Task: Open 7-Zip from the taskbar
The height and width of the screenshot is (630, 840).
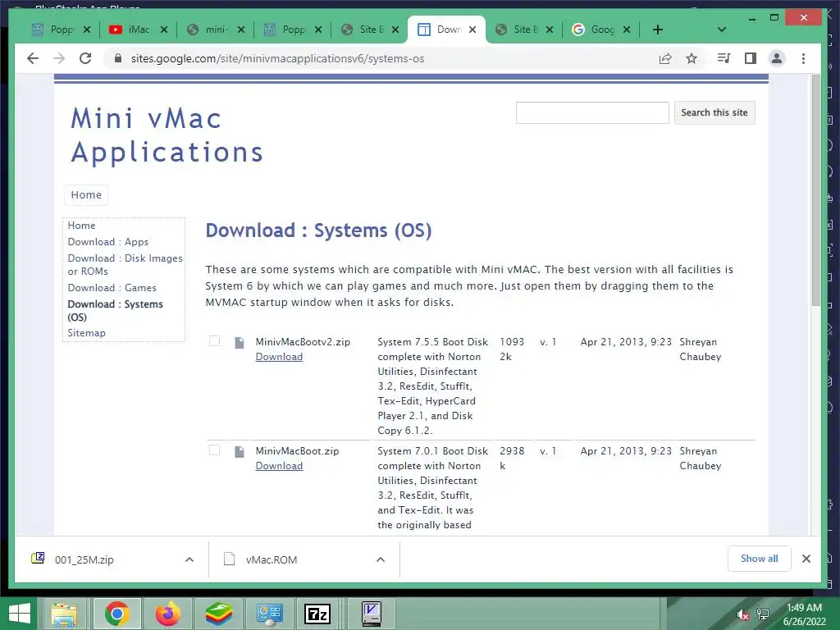Action: pyautogui.click(x=317, y=614)
